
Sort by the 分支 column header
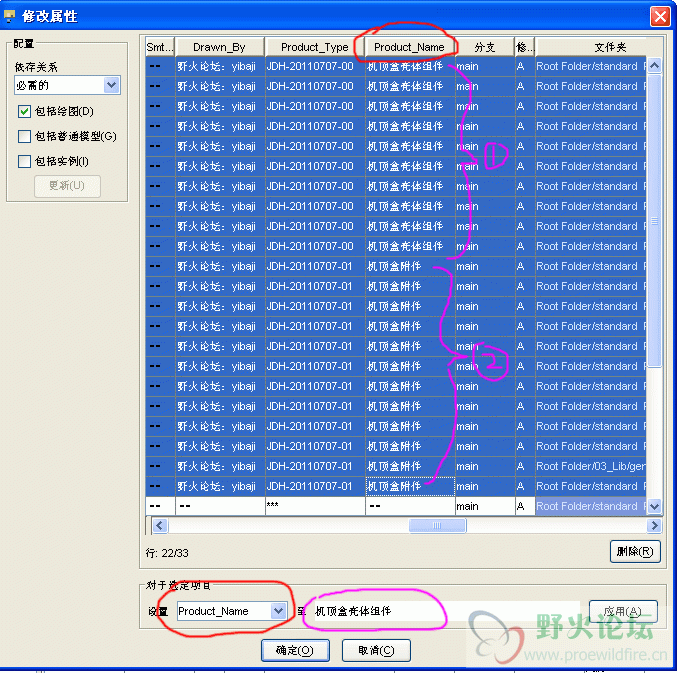tap(485, 47)
